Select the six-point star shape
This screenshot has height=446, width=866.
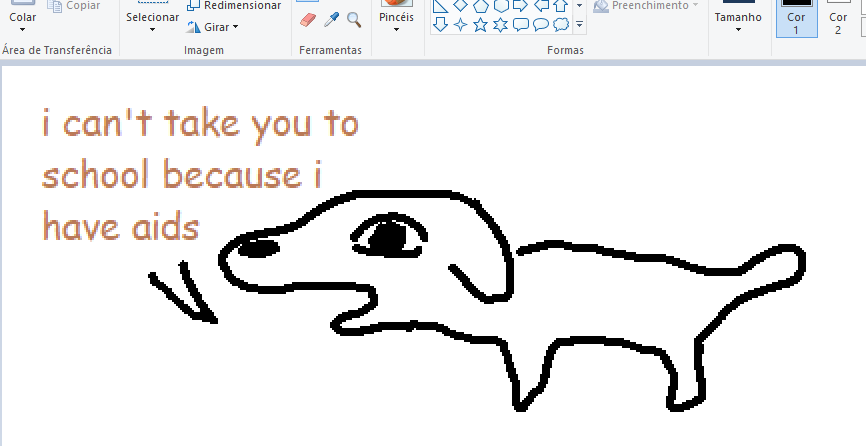coord(500,24)
